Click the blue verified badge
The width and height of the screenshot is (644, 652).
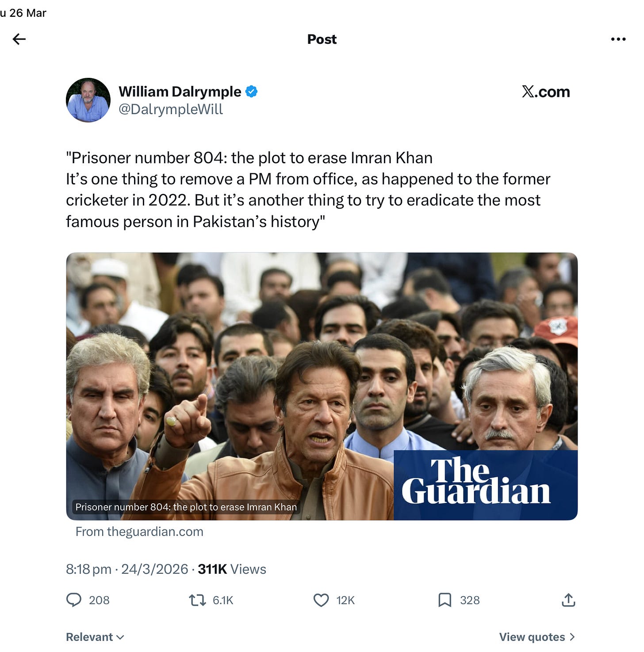[x=252, y=92]
